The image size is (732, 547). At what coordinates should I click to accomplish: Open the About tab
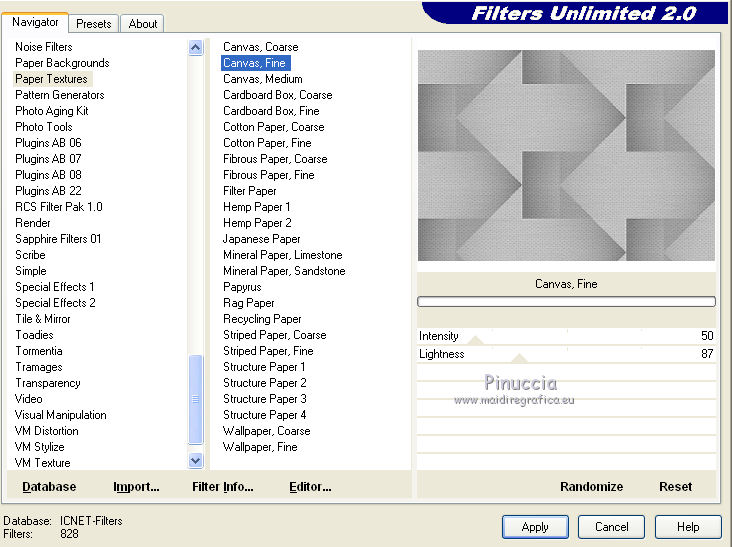click(x=142, y=24)
